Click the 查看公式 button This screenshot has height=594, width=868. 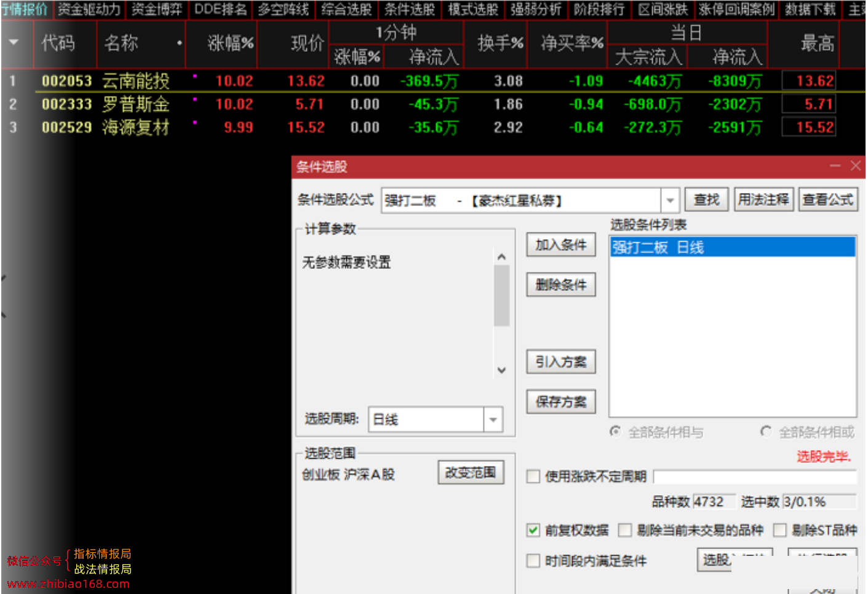point(827,200)
